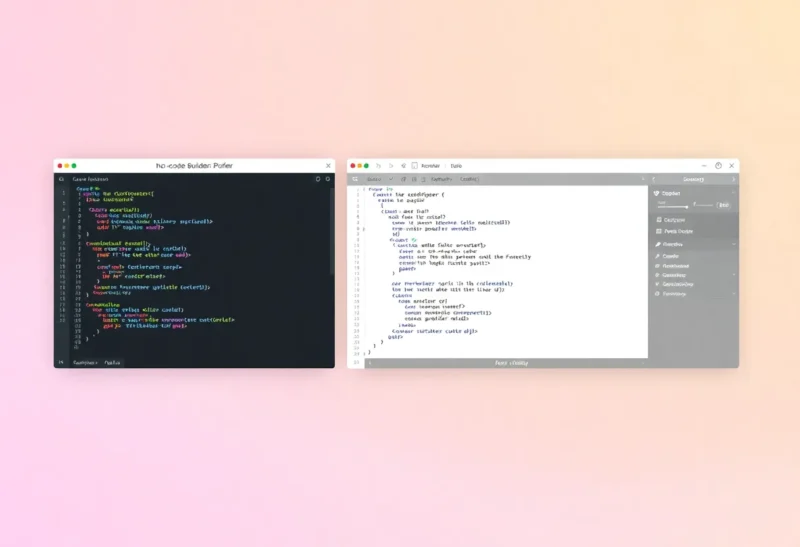Open the second bottom tab in the dark editor
The height and width of the screenshot is (547, 800).
click(x=112, y=362)
